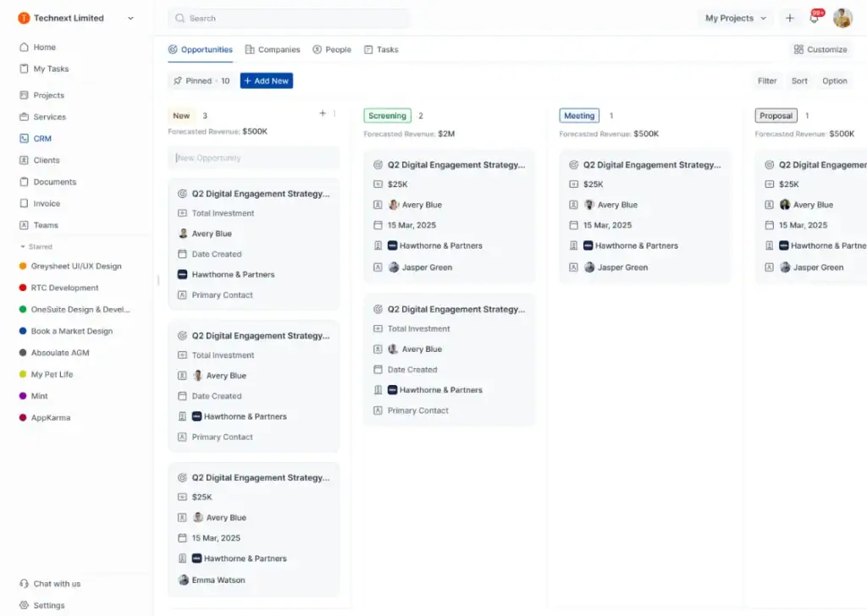Click the Clients sidebar icon

pyautogui.click(x=24, y=160)
